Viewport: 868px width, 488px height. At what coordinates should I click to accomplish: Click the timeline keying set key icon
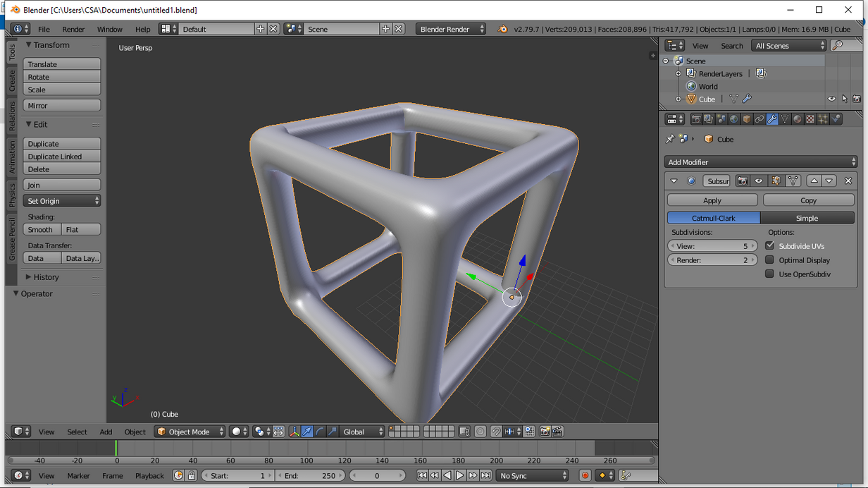[626, 476]
